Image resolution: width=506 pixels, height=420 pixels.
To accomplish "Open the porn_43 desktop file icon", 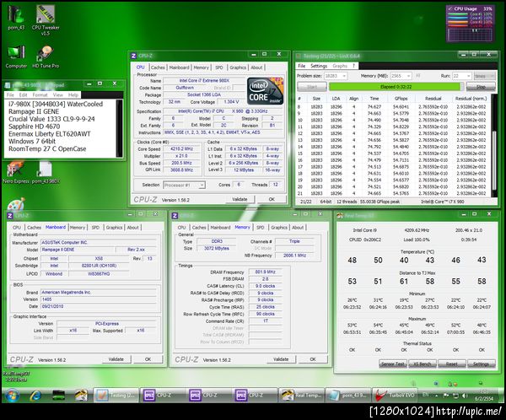I will pos(15,16).
